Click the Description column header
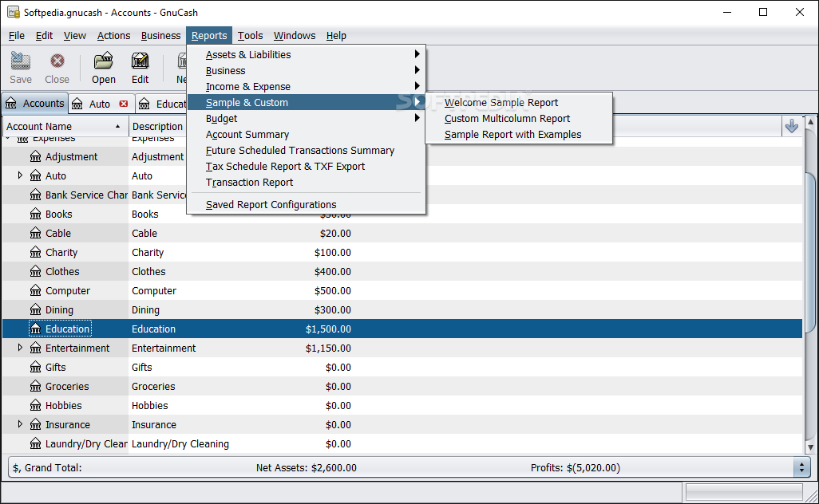Image resolution: width=819 pixels, height=504 pixels. [x=158, y=126]
